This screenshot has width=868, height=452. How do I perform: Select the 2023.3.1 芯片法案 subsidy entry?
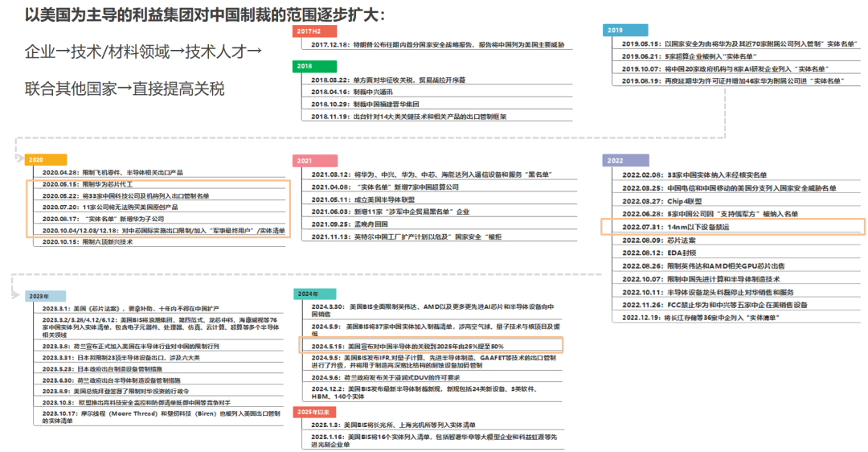point(131,309)
